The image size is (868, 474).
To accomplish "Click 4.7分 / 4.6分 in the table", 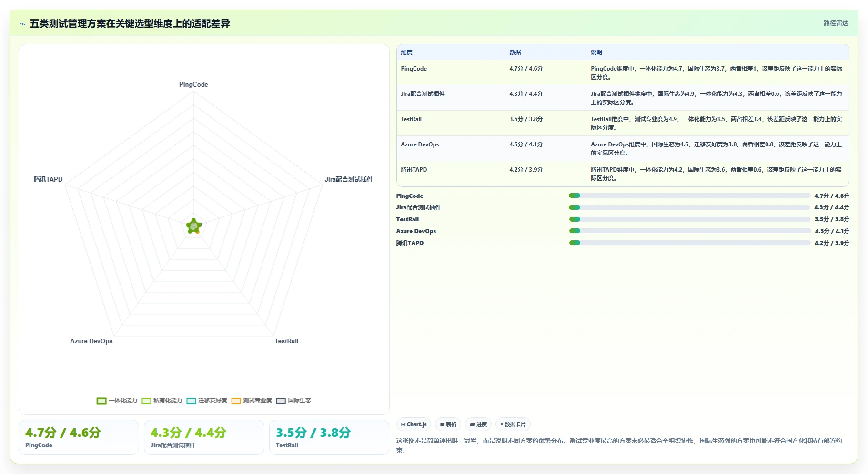I will [526, 69].
